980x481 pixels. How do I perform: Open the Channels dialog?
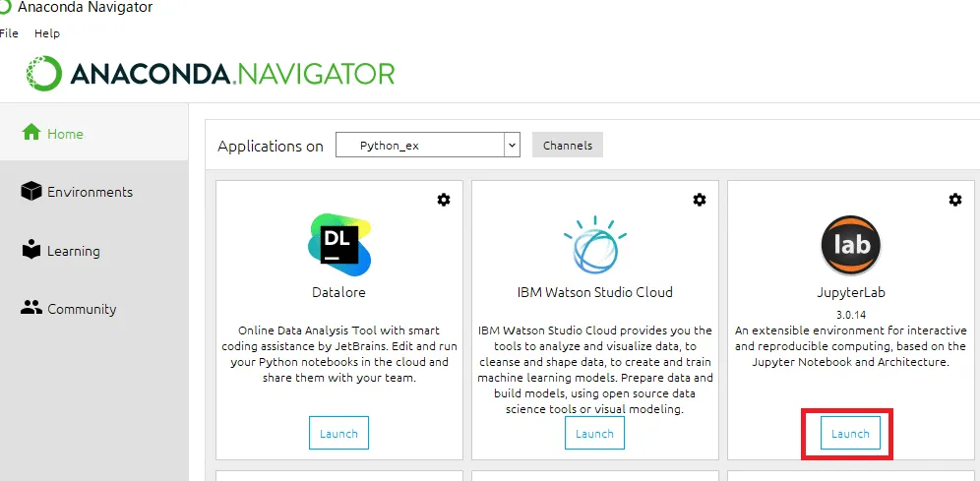click(568, 145)
